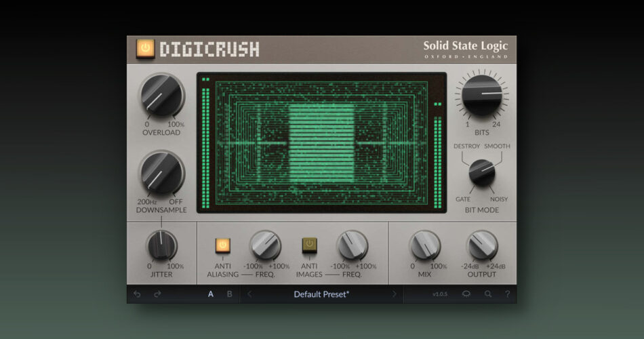The image size is (644, 339).
Task: Click the green waveform visualizer display
Action: [x=321, y=143]
